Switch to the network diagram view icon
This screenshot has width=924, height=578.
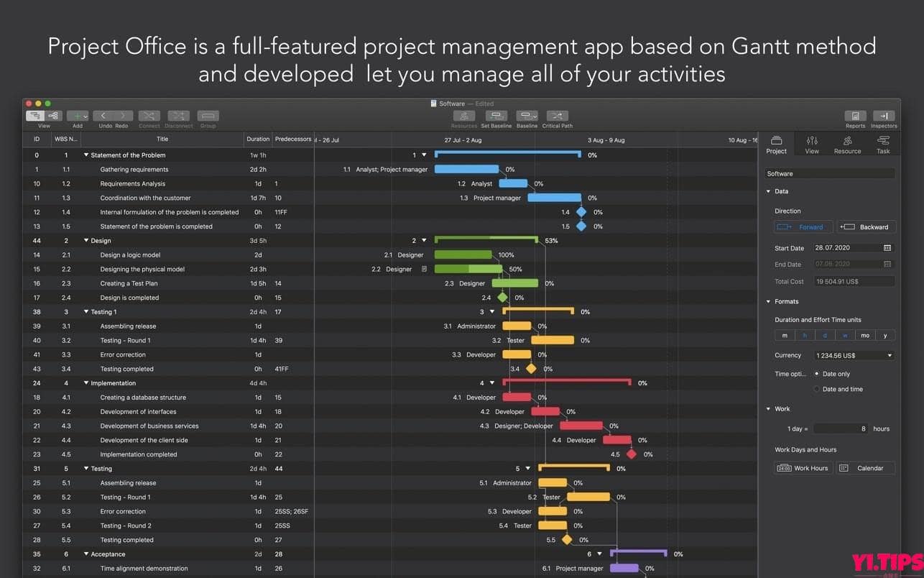point(54,116)
